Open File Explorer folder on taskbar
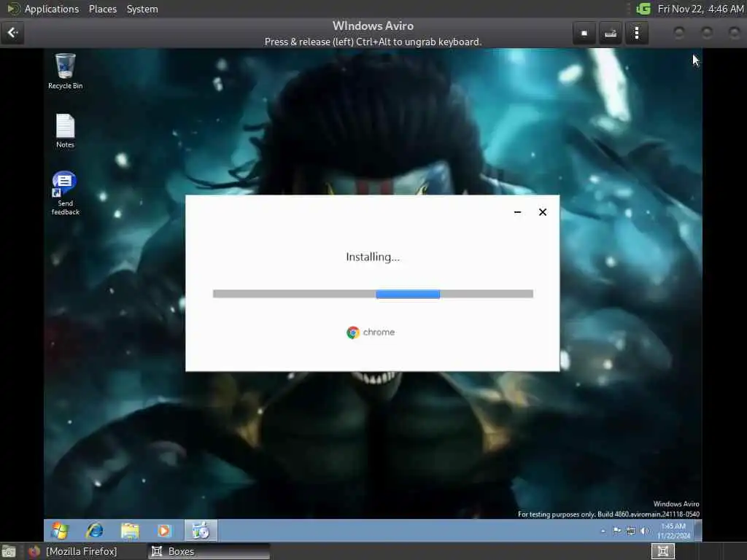 point(130,531)
